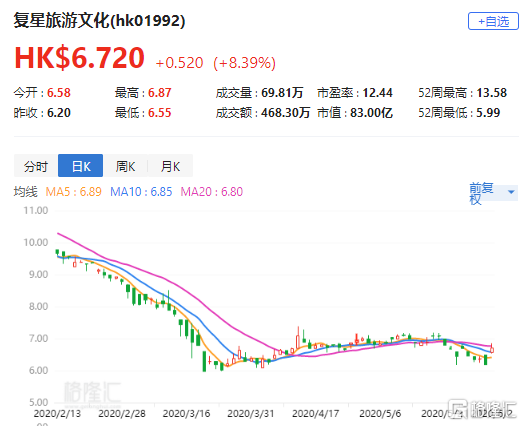Click the 市盈率 value 12.44

click(x=378, y=93)
